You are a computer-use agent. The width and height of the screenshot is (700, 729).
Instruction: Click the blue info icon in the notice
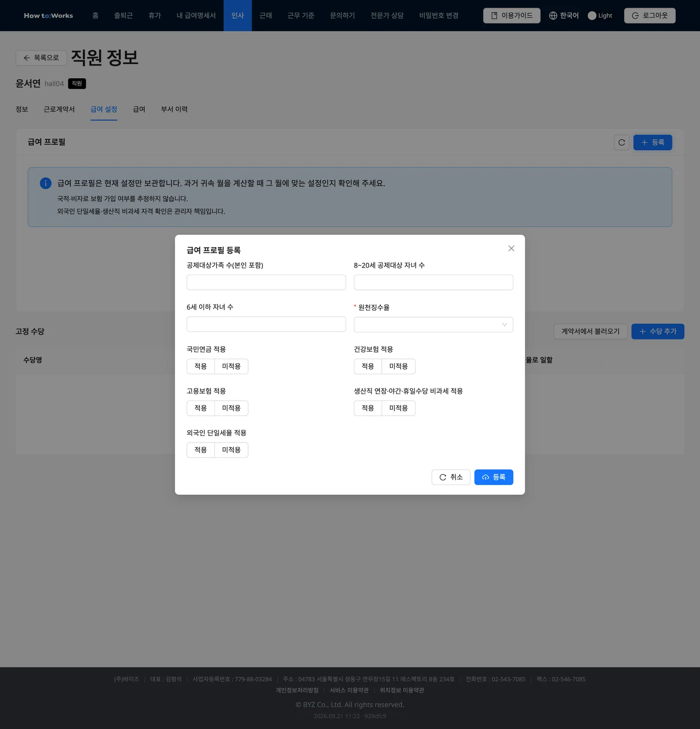[x=45, y=183]
